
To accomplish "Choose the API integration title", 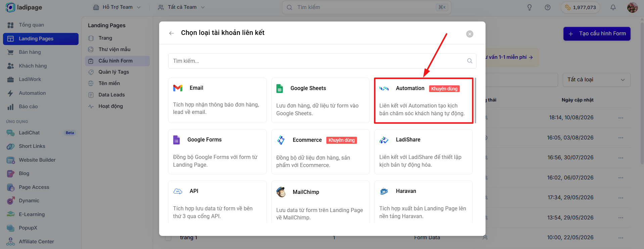I will 194,191.
